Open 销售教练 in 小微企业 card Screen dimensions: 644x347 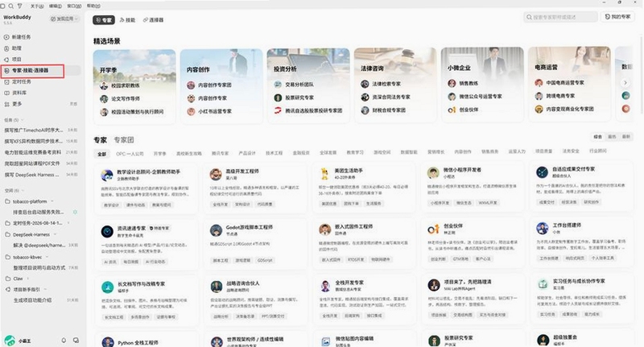[x=463, y=84]
